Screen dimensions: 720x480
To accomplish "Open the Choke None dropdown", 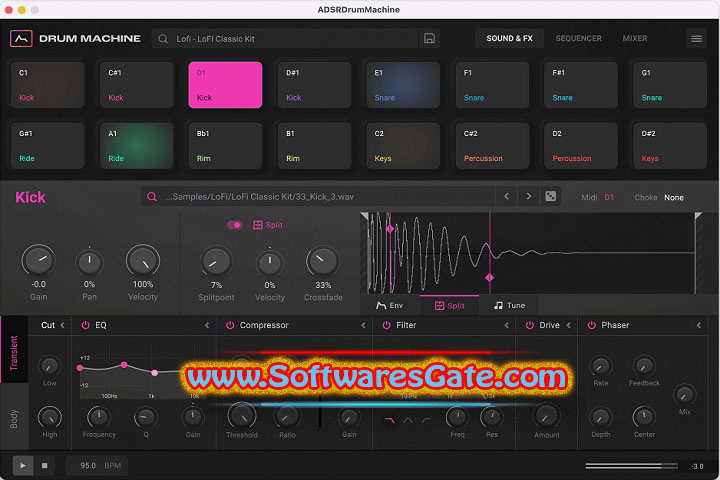I will pyautogui.click(x=674, y=198).
